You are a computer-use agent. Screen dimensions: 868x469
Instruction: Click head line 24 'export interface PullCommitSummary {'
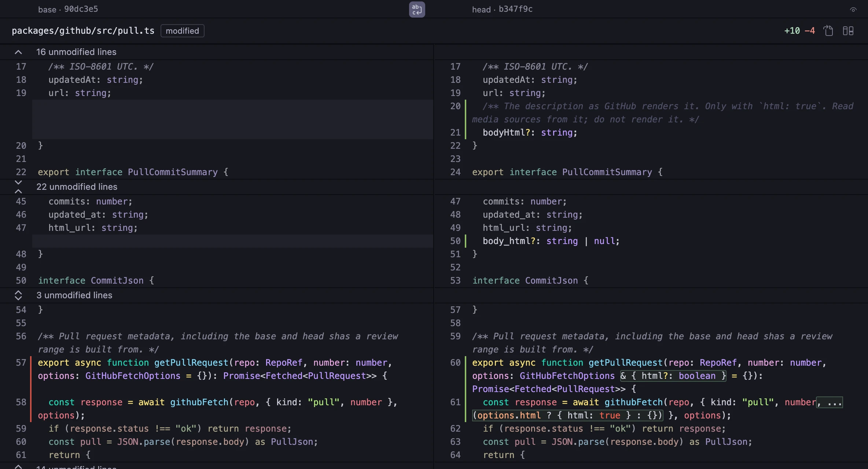pos(567,172)
